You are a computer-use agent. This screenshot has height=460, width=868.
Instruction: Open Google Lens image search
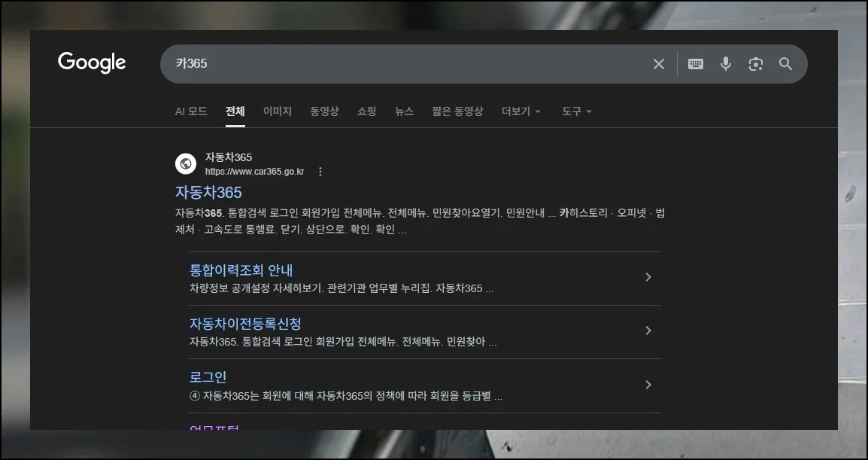click(x=755, y=64)
